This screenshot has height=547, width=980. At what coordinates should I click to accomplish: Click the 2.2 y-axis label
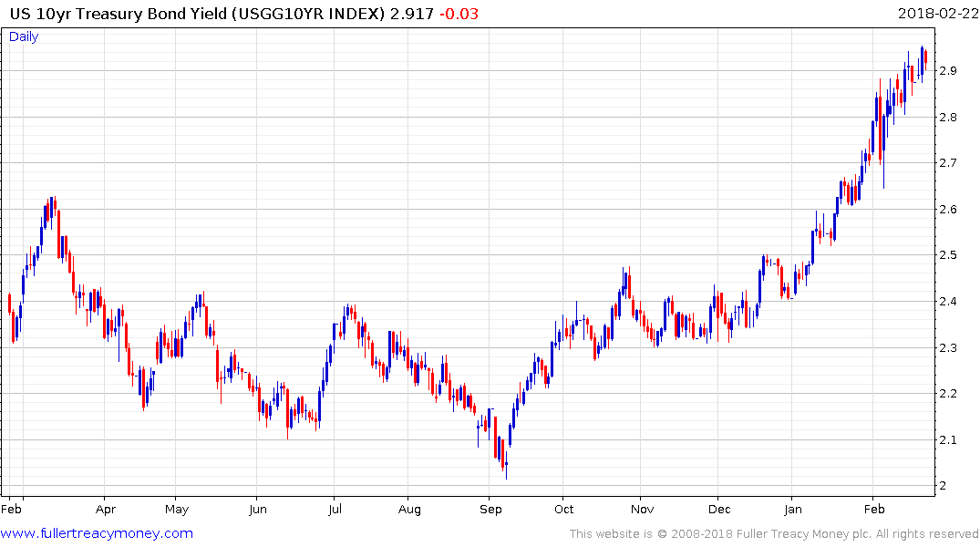(948, 393)
